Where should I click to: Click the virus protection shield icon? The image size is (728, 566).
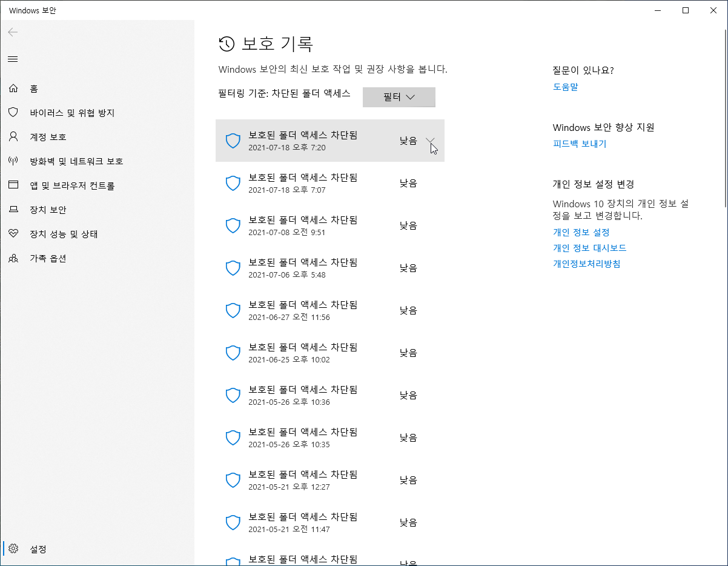(x=13, y=113)
